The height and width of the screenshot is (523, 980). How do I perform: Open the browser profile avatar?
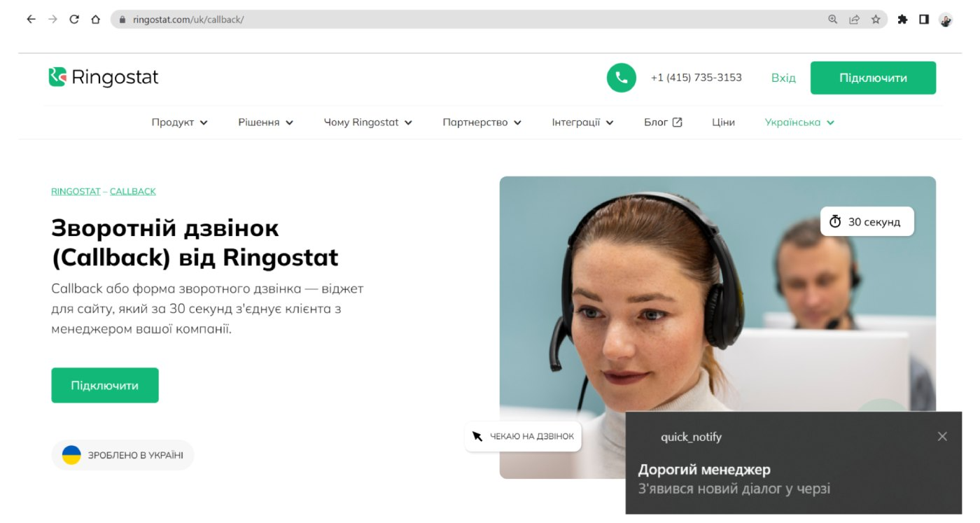(x=946, y=20)
